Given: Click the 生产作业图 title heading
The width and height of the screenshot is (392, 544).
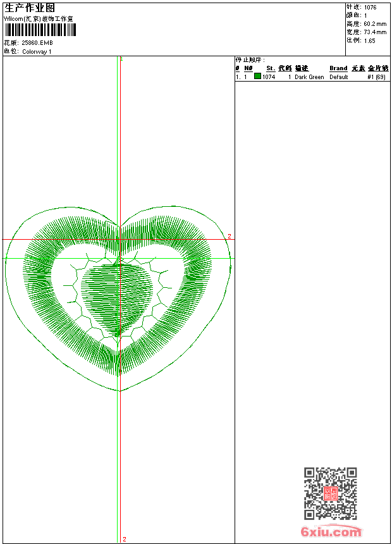Looking at the screenshot, I should click(x=30, y=8).
